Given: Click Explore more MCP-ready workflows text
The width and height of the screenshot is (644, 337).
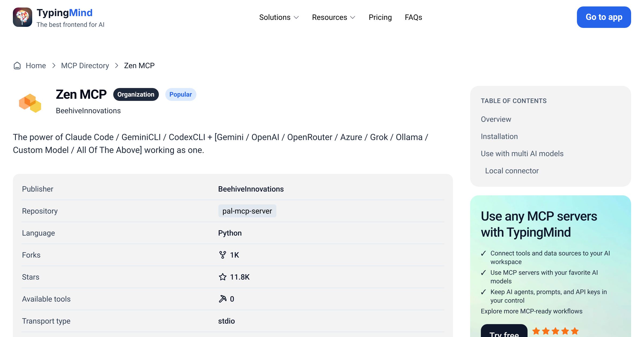Looking at the screenshot, I should (x=532, y=311).
